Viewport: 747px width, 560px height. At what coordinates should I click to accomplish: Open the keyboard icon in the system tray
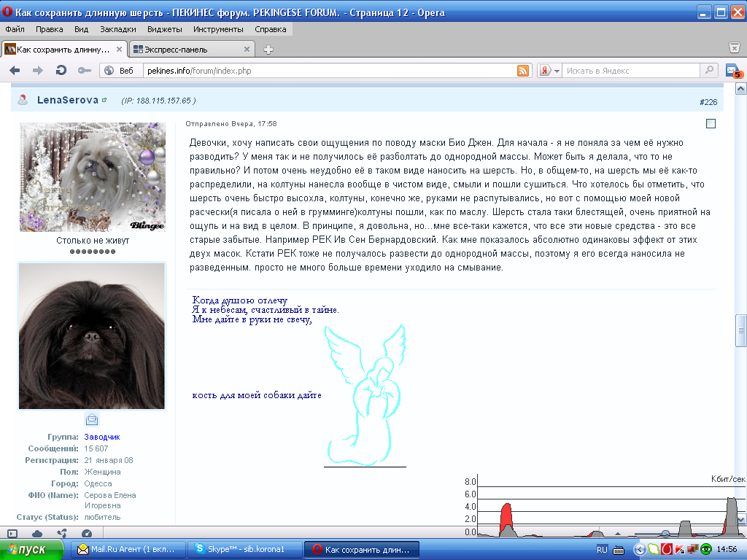(619, 550)
